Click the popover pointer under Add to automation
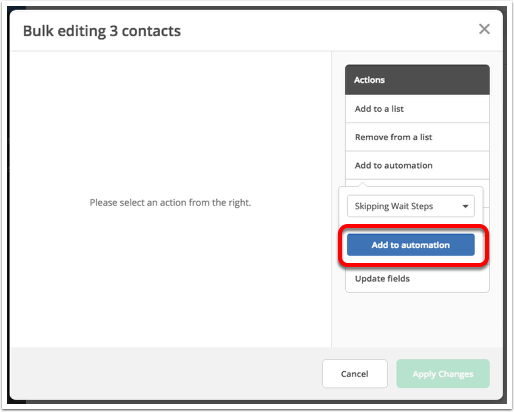The image size is (514, 412). click(x=363, y=184)
